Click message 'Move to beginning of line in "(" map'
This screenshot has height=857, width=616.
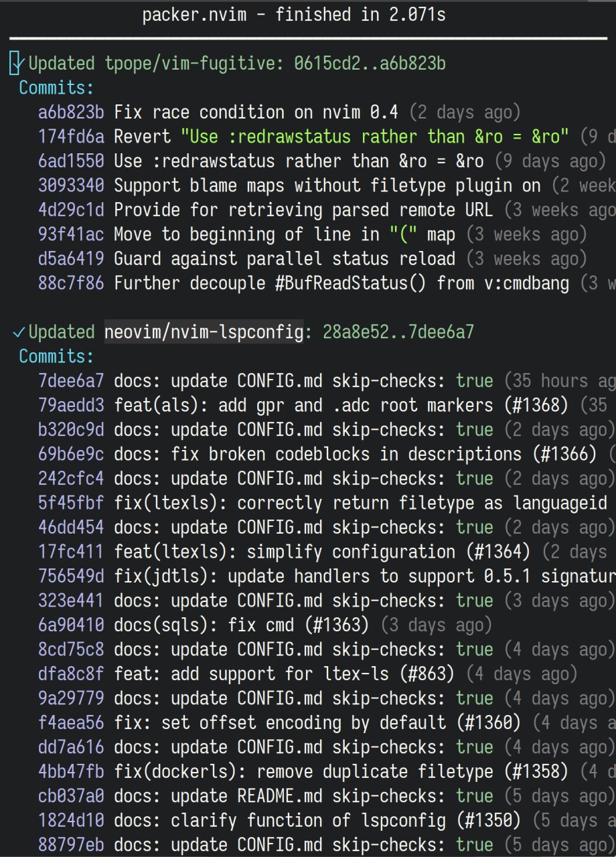tap(285, 234)
